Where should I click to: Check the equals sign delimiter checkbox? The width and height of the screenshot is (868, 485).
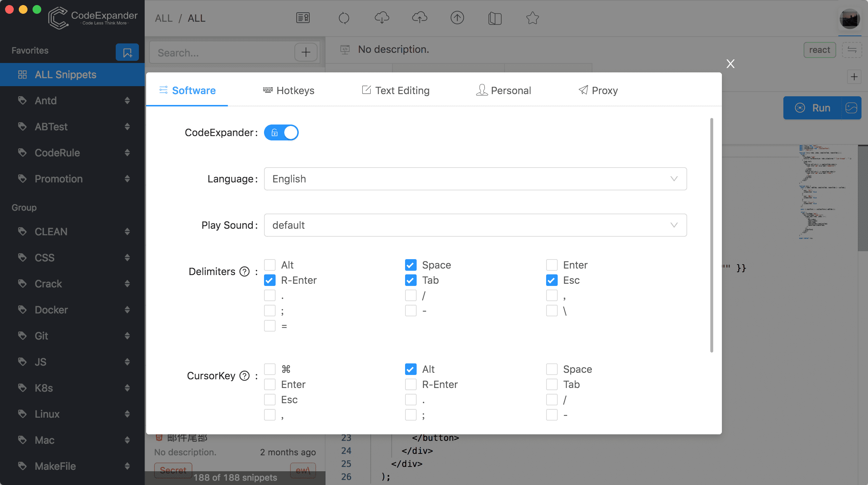pyautogui.click(x=270, y=326)
